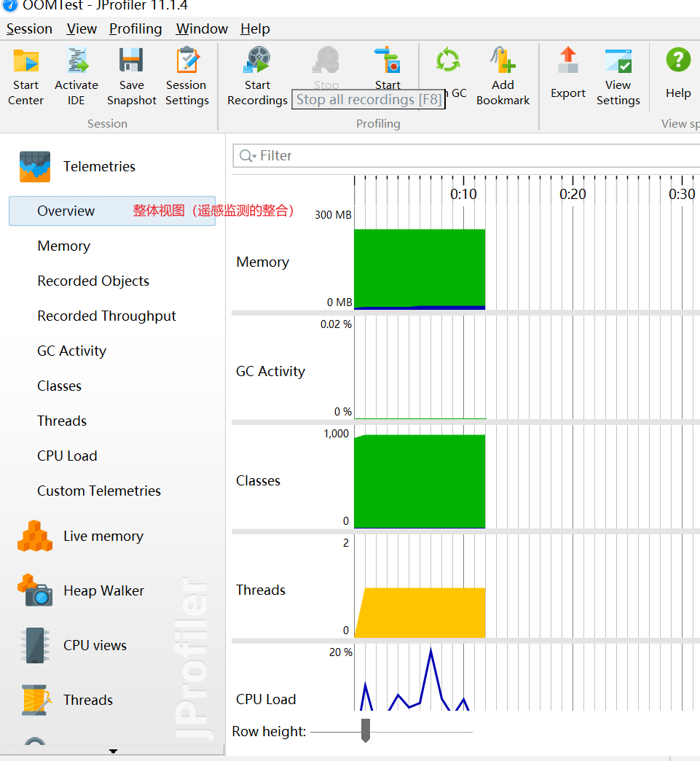Open the Start Center
700x761 pixels.
click(26, 77)
